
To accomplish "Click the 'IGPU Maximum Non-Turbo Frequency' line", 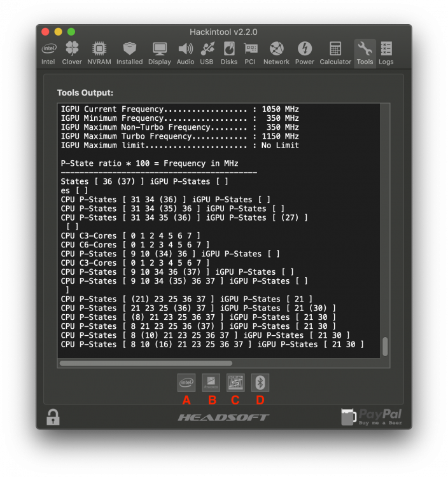I will [180, 127].
